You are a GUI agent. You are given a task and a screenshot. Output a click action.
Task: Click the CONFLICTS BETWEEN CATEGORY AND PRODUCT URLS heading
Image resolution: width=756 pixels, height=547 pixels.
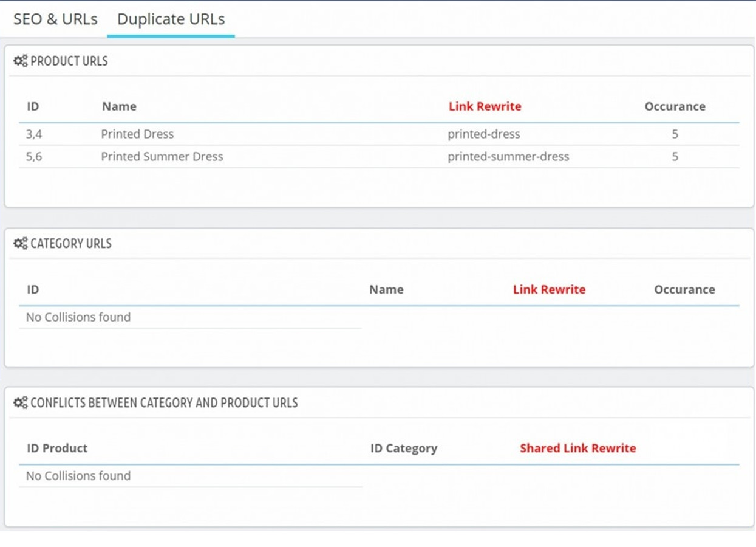pyautogui.click(x=164, y=402)
